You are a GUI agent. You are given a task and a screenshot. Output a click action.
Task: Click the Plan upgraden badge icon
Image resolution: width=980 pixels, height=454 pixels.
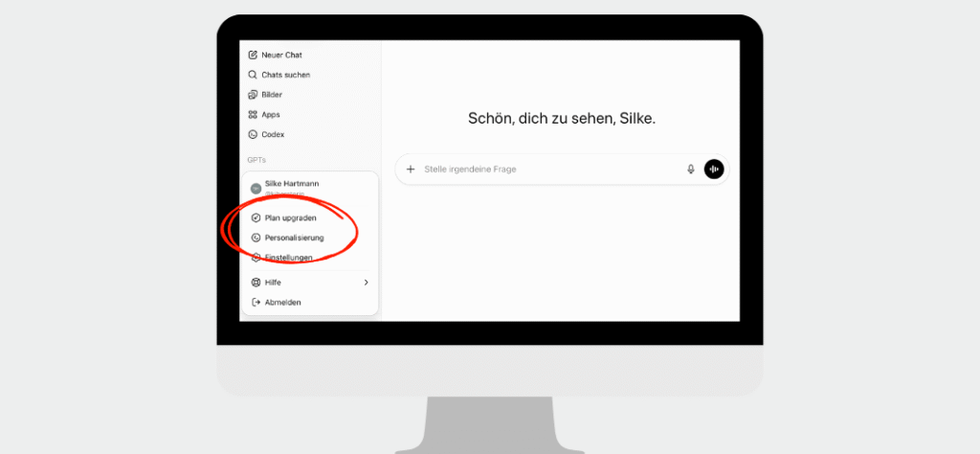coord(256,218)
